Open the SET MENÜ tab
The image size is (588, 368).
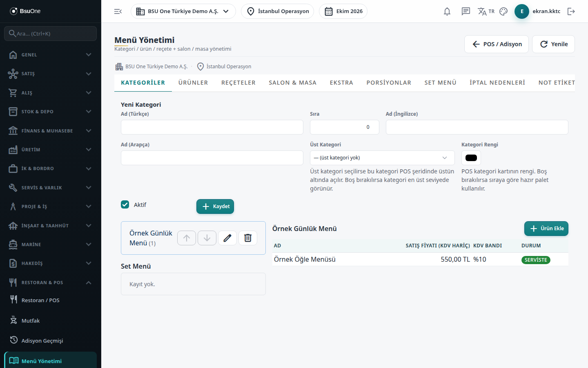tap(440, 83)
